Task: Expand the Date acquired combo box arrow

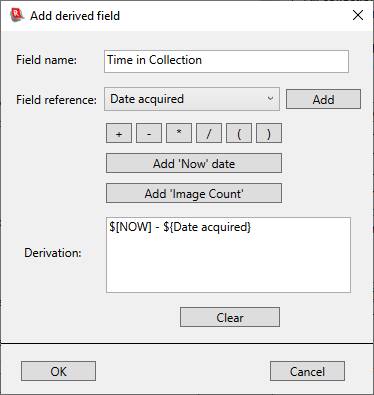Action: [x=270, y=99]
